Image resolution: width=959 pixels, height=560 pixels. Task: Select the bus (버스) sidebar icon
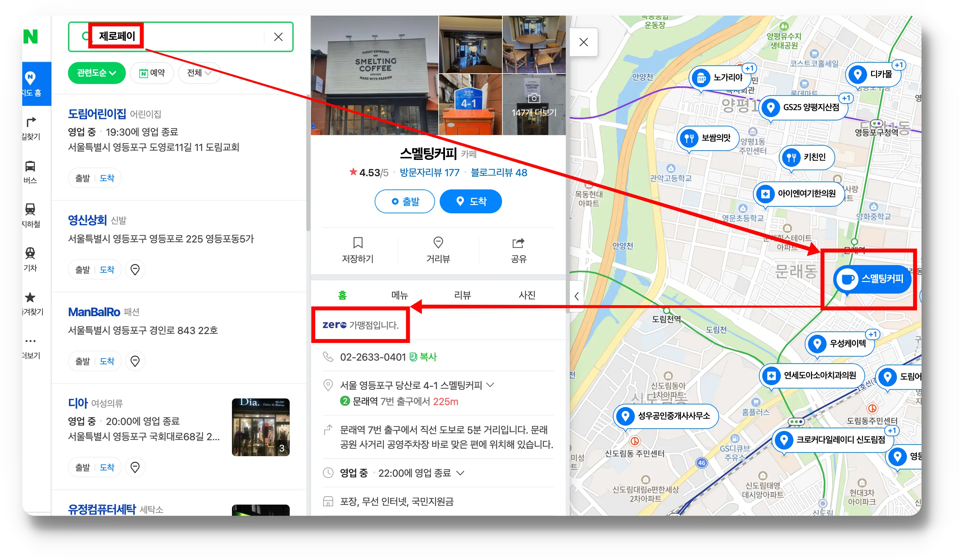coord(31,172)
